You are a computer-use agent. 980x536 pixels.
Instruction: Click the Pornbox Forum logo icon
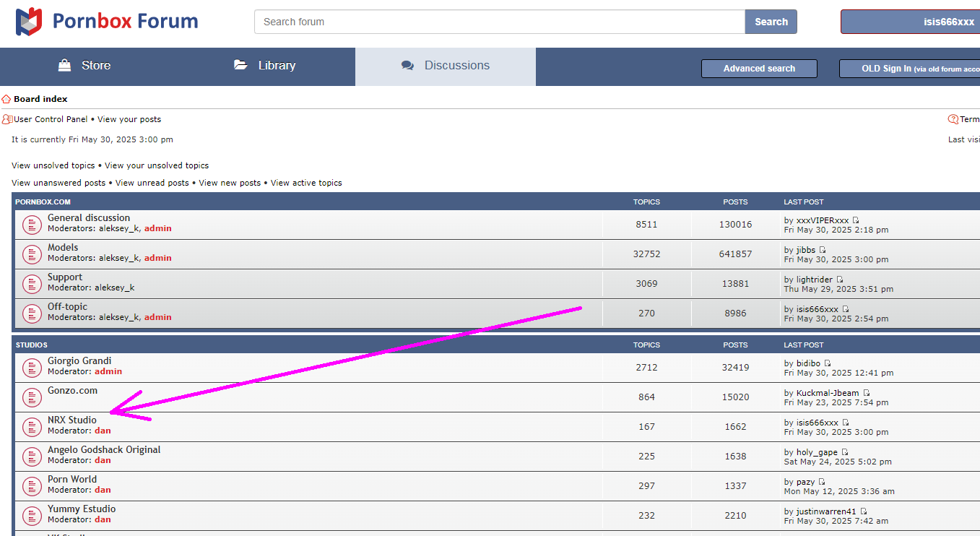29,22
